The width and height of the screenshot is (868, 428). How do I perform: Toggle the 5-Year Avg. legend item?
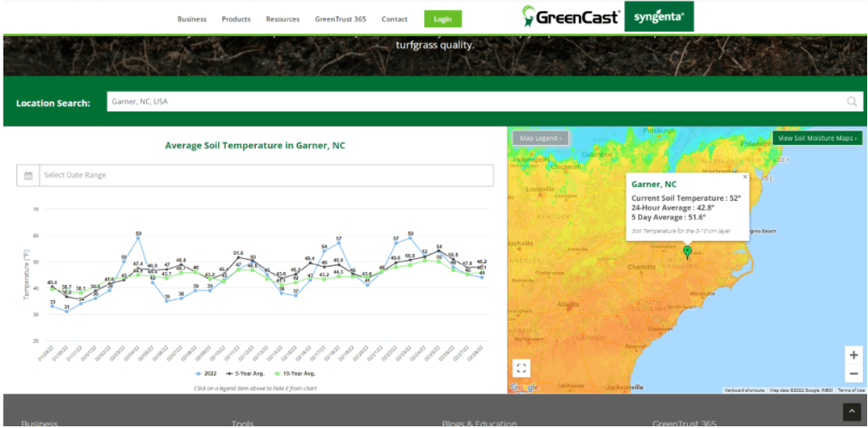(x=245, y=374)
